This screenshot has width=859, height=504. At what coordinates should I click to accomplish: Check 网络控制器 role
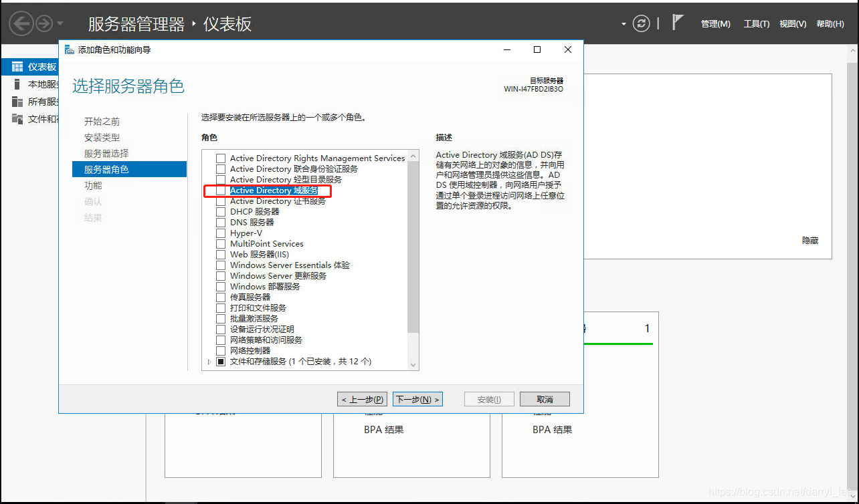click(x=221, y=351)
